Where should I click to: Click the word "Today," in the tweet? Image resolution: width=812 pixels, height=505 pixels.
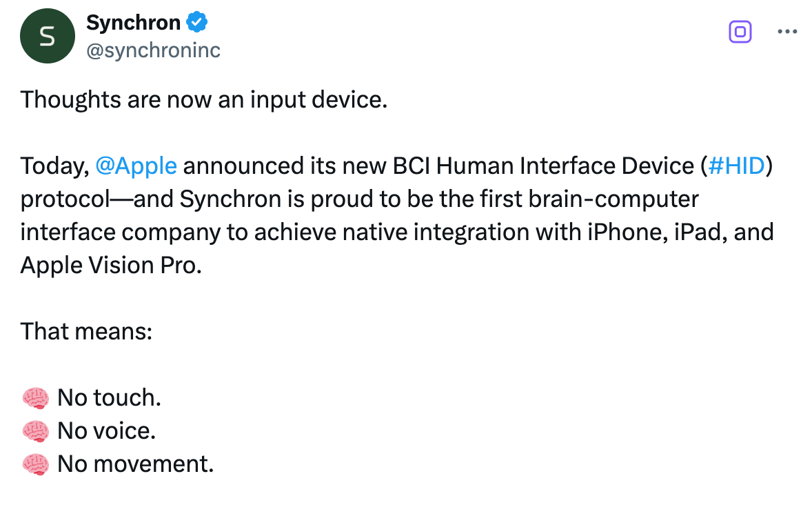[x=55, y=166]
